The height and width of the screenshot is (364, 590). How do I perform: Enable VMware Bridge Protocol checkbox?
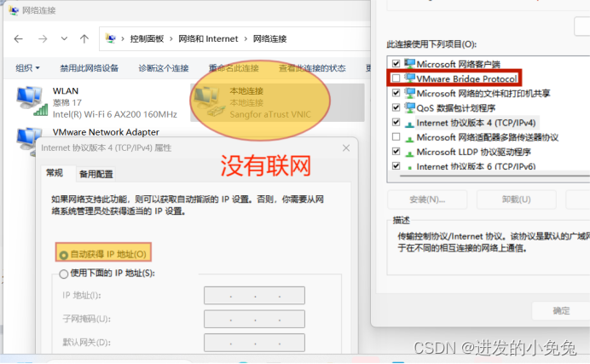click(x=396, y=78)
